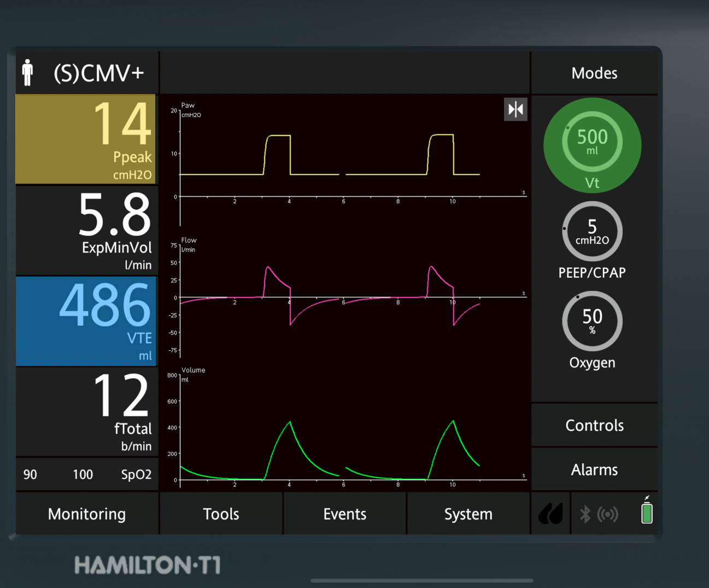This screenshot has height=588, width=709.
Task: Open the Events log
Action: pos(344,514)
